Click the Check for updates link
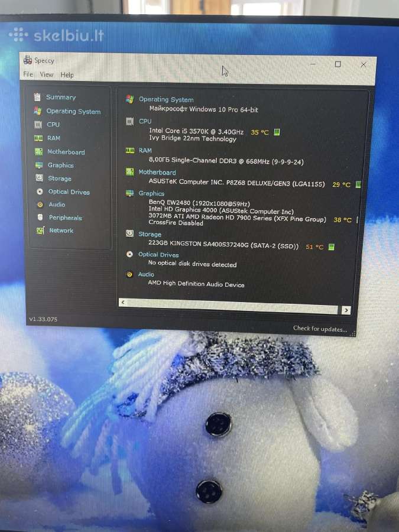399x532 pixels. pyautogui.click(x=320, y=329)
